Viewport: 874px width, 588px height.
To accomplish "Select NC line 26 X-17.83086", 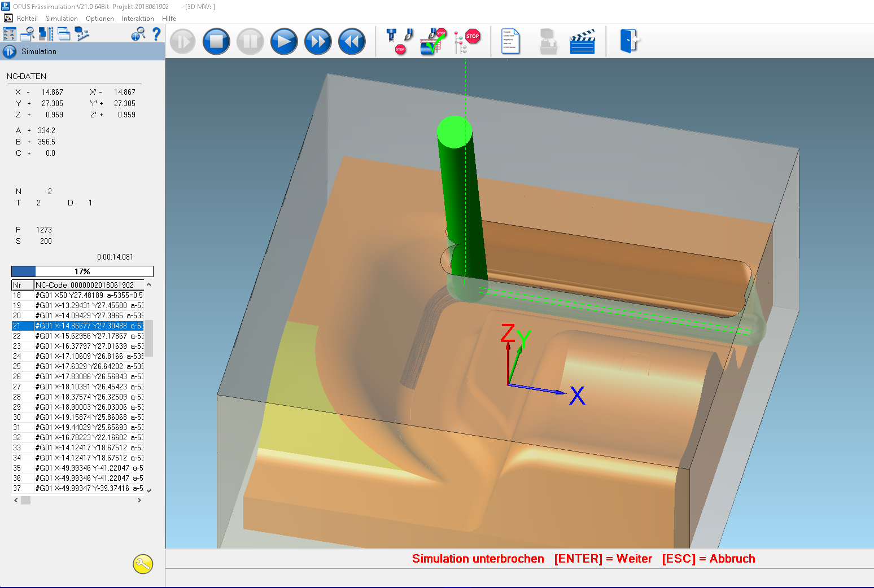I will pos(78,376).
